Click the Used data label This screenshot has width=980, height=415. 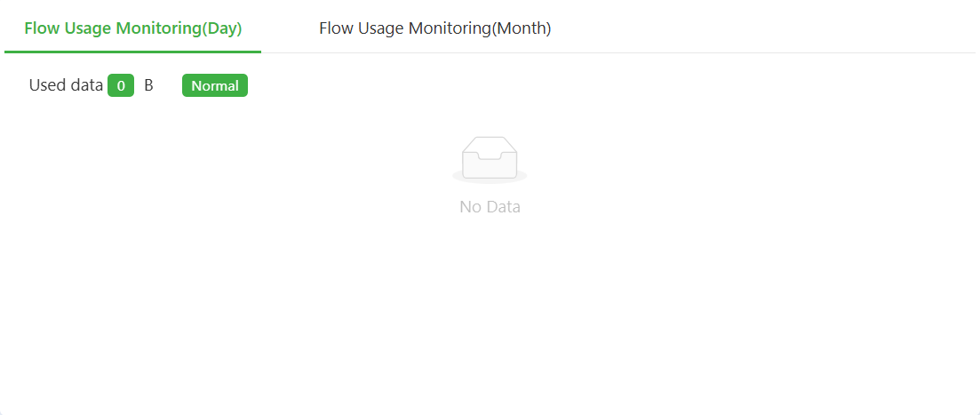(66, 85)
